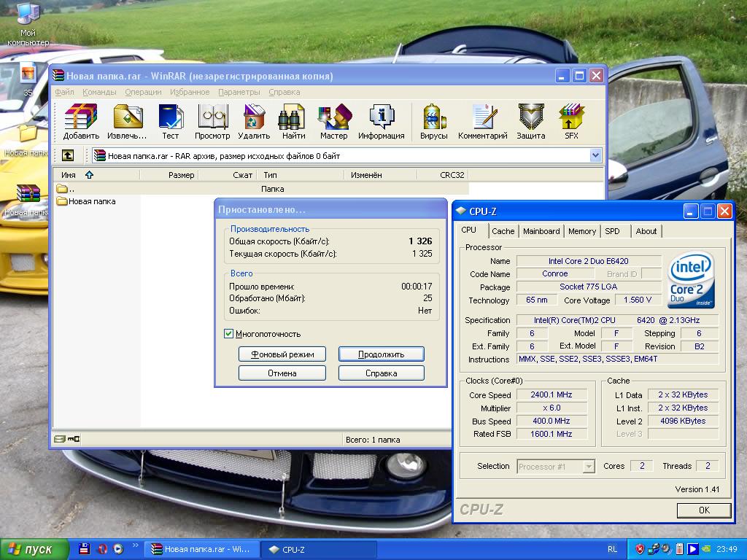Viewport: 747px width, 560px height.
Task: Click the 2400.1 MHz core speed value
Action: (x=551, y=394)
